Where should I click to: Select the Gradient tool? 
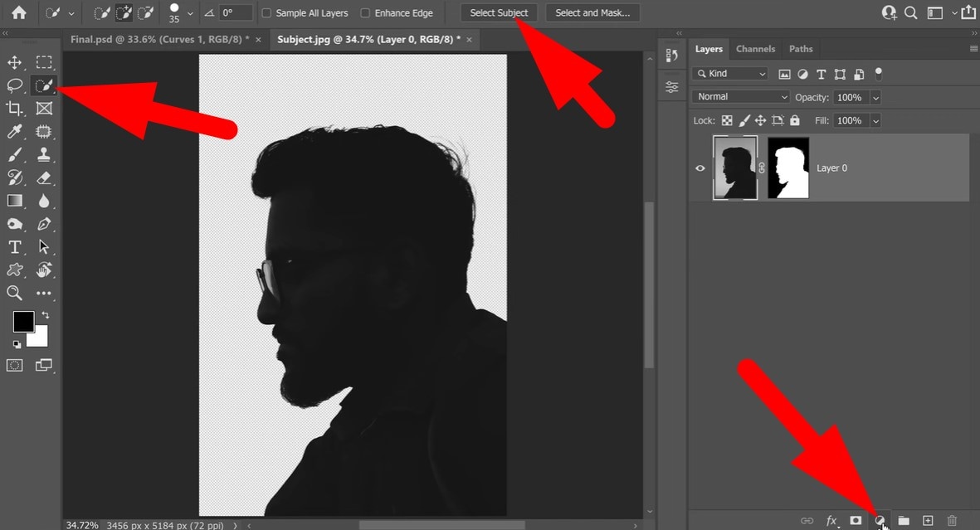pyautogui.click(x=14, y=201)
